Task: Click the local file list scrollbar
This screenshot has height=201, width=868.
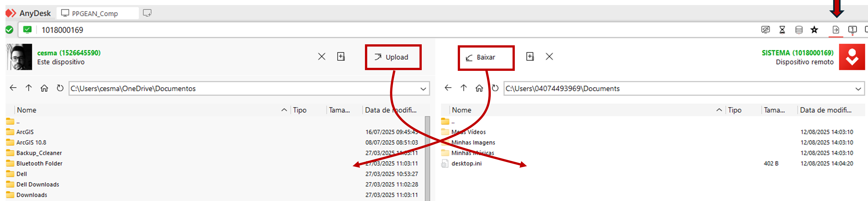Action: 427,158
